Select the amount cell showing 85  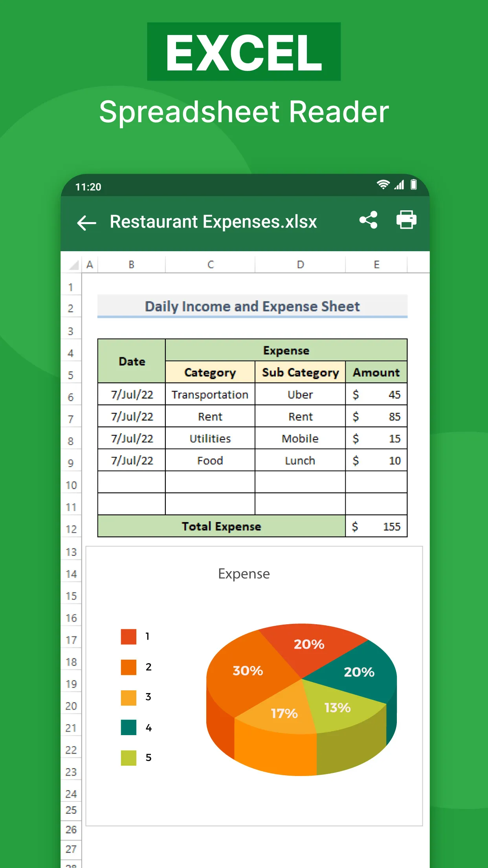pyautogui.click(x=376, y=416)
